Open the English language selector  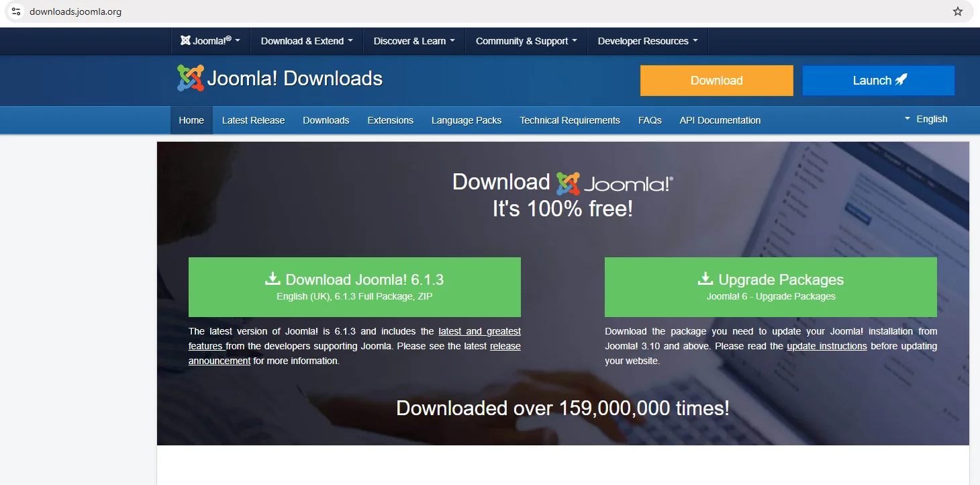tap(926, 119)
